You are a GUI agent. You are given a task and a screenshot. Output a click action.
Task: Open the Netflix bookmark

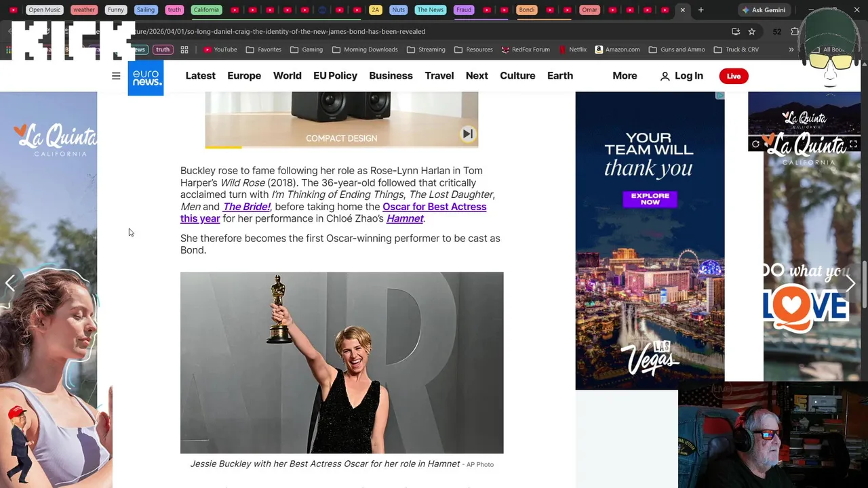click(573, 49)
